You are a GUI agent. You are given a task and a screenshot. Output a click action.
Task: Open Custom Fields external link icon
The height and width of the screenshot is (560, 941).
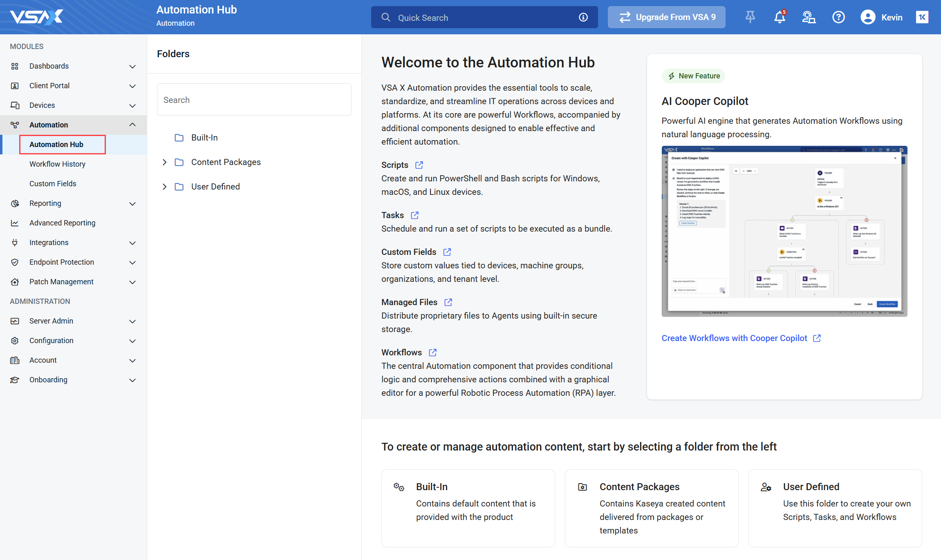click(447, 252)
